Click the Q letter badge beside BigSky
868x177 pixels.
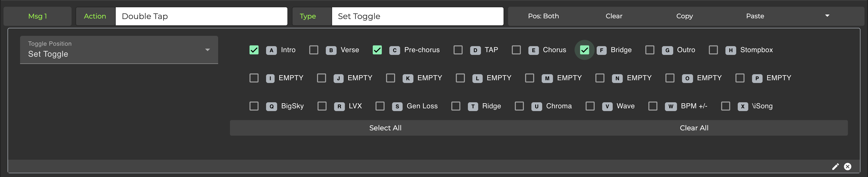click(x=271, y=106)
